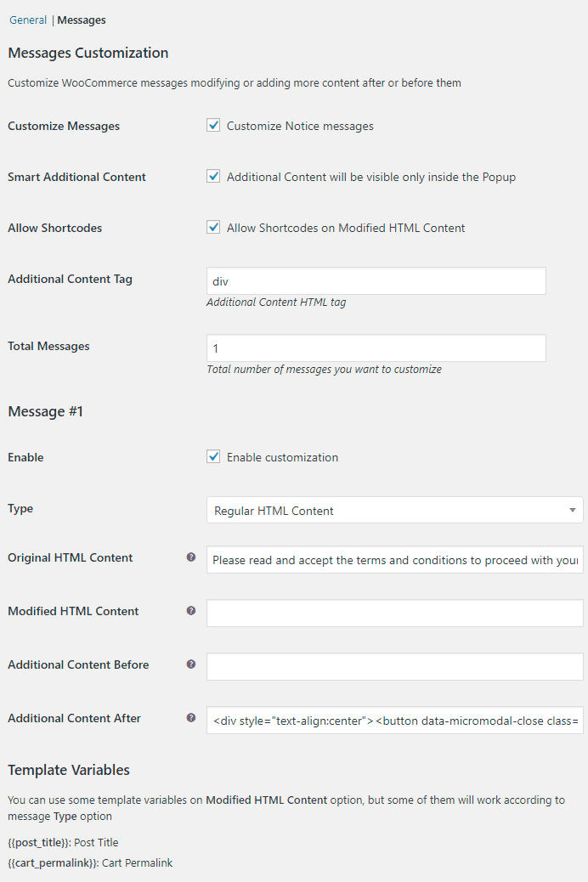588x882 pixels.
Task: Click the Allow Shortcodes row label
Action: click(54, 228)
